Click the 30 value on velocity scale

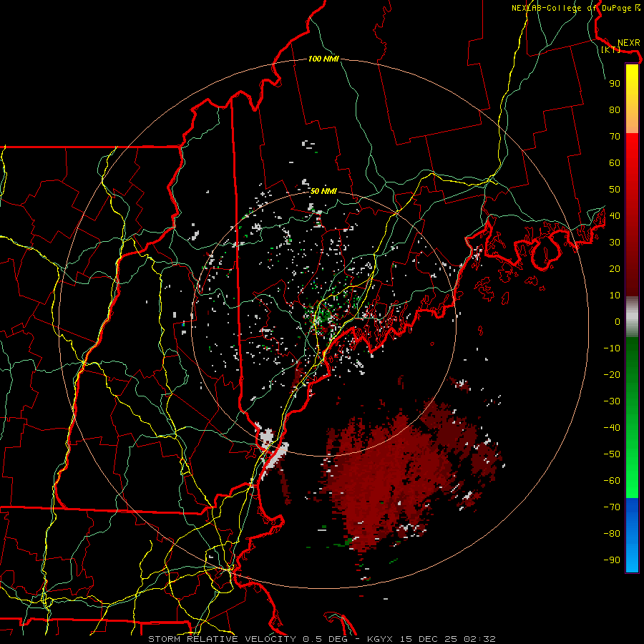point(615,243)
